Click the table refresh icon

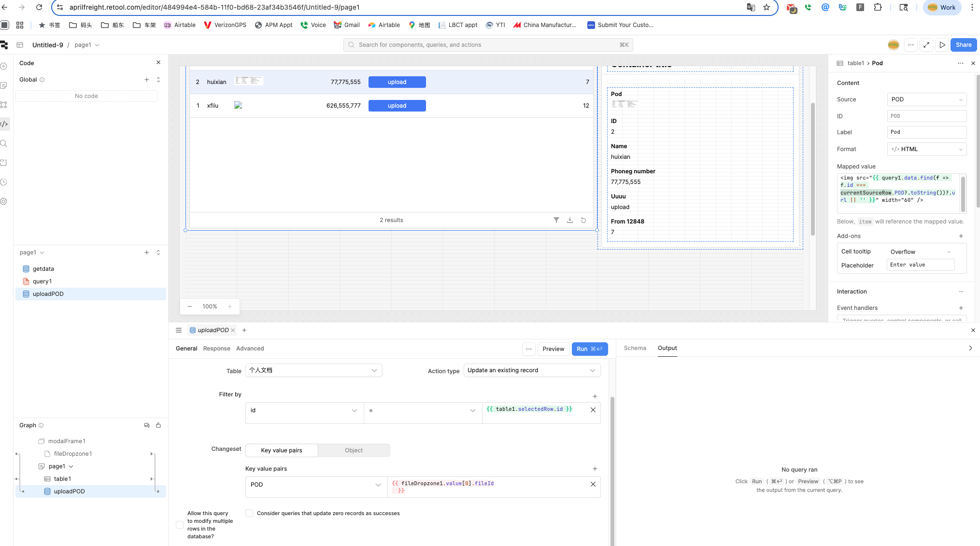click(x=583, y=220)
